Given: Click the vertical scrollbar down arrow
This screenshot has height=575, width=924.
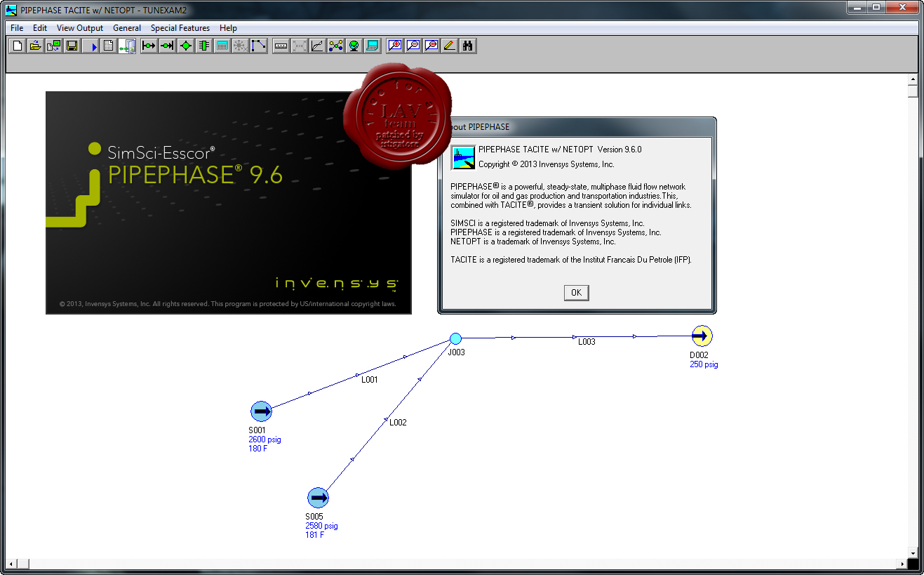Looking at the screenshot, I should tap(912, 553).
